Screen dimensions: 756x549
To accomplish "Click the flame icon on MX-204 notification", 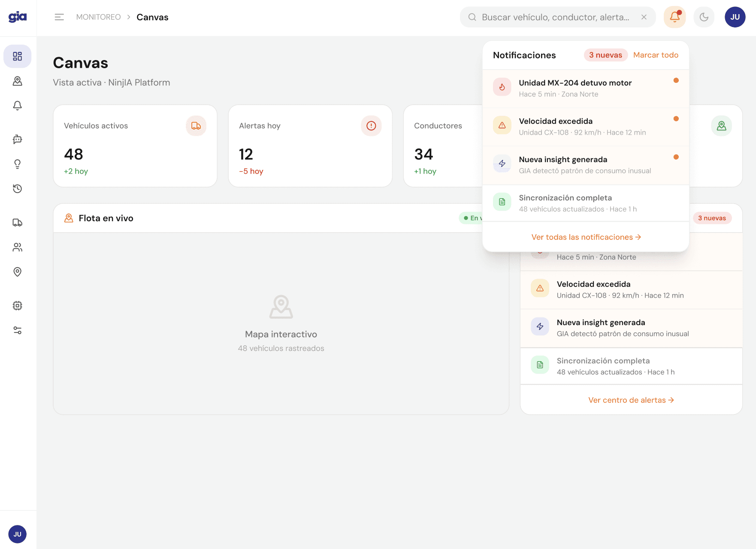I will (x=502, y=87).
